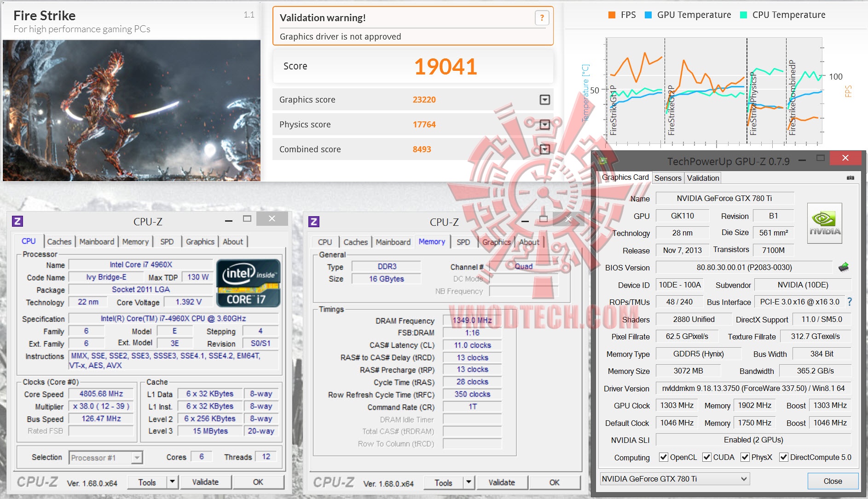Click the Fire Strike benchmark thumbnail image

[132, 110]
